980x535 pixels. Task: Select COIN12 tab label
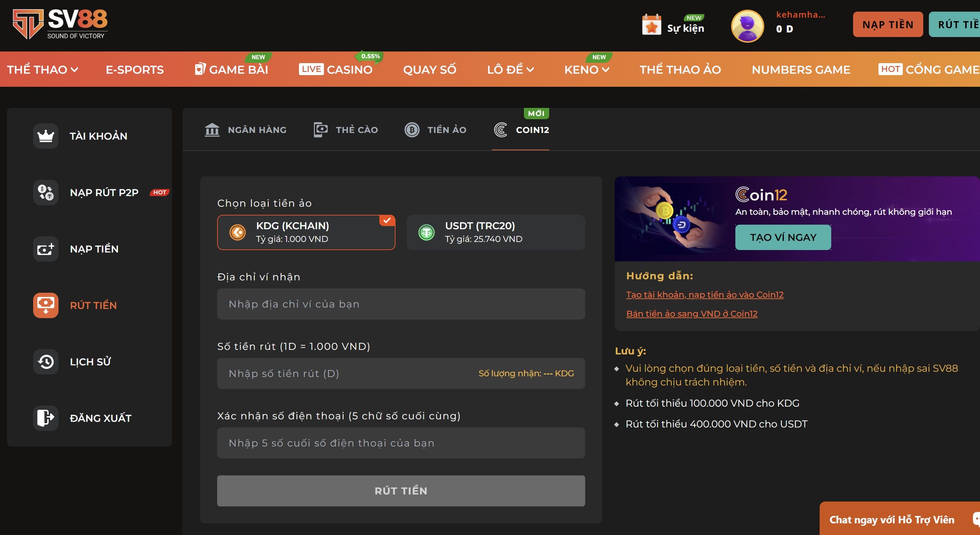coord(532,130)
